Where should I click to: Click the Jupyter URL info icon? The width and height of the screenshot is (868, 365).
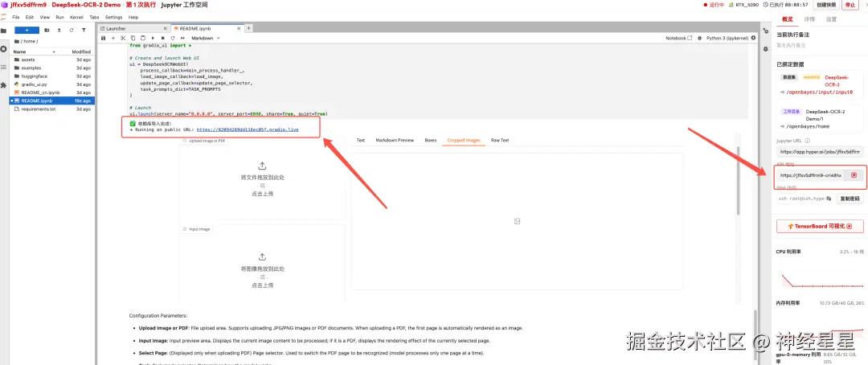(808, 141)
